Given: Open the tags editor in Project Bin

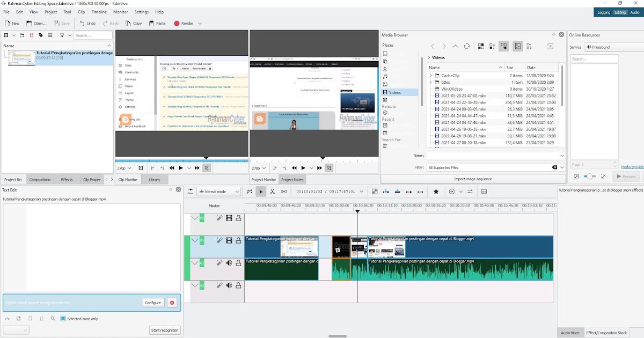Looking at the screenshot, I should (41, 35).
